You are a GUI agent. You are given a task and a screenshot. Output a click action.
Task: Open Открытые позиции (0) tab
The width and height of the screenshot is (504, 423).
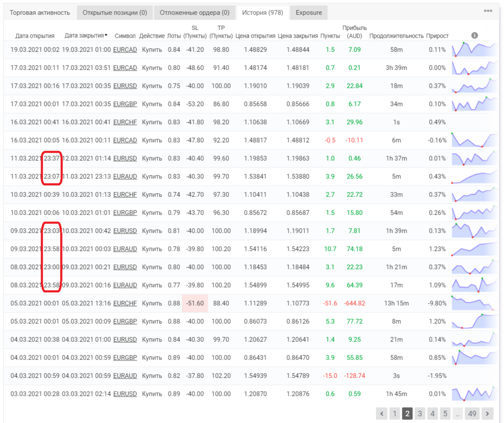click(115, 12)
